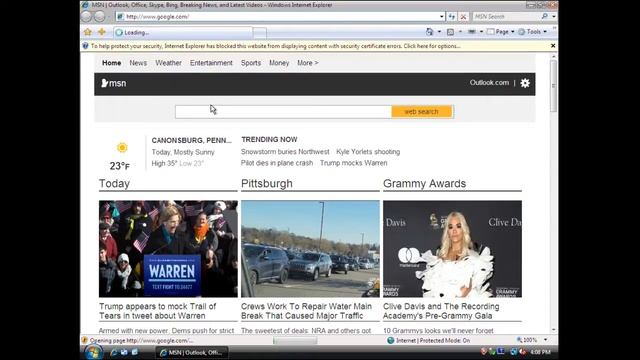The height and width of the screenshot is (360, 640).
Task: Click the Feeds icon in the command bar
Action: coord(450,32)
